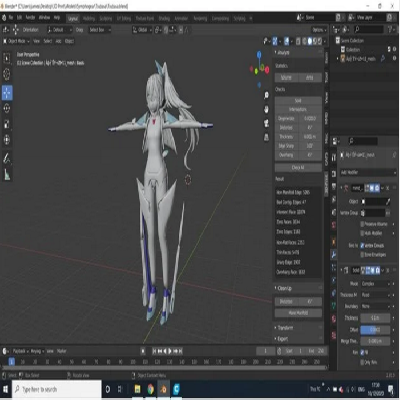Viewport: 400px width, 400px height.
Task: Switch to the Layout workspace tab
Action: click(x=73, y=19)
